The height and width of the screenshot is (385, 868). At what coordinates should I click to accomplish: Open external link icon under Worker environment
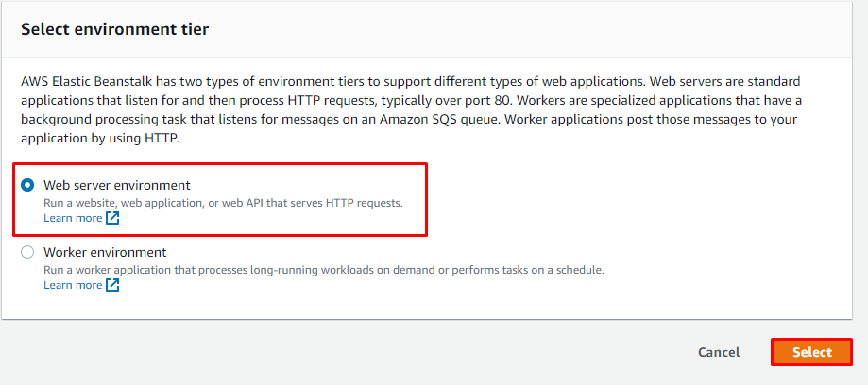pos(112,285)
